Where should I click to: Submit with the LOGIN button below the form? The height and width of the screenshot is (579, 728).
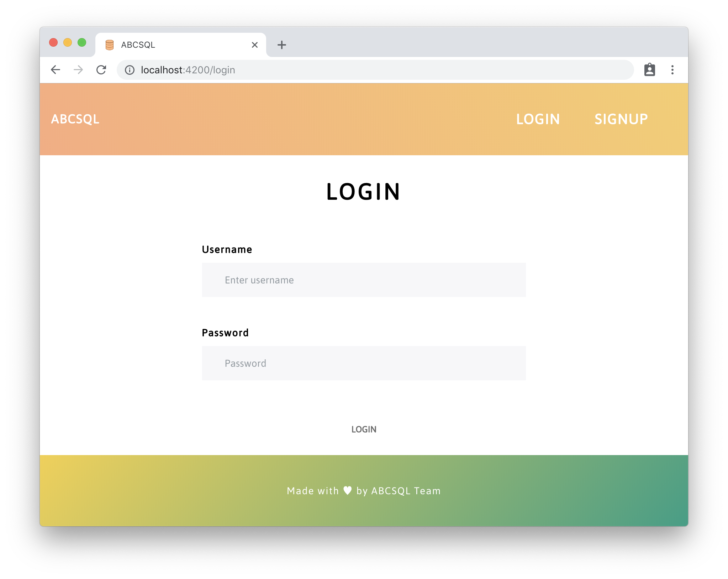pyautogui.click(x=364, y=429)
